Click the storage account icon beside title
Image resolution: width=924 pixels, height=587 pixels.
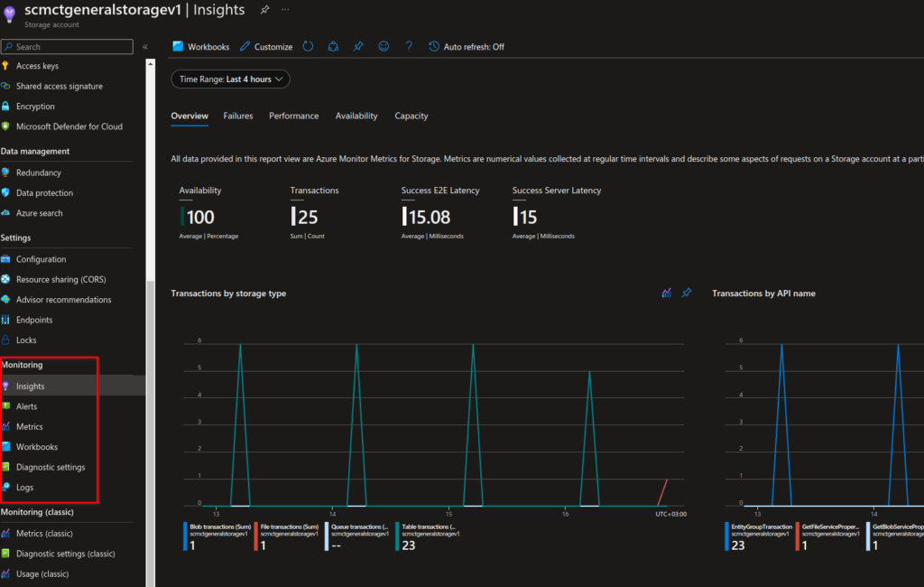[9, 14]
